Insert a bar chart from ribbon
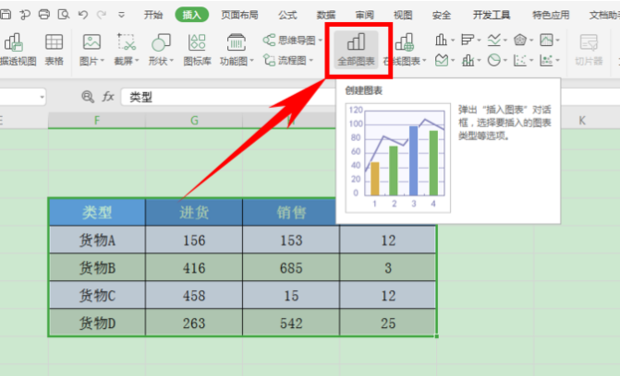 click(467, 40)
